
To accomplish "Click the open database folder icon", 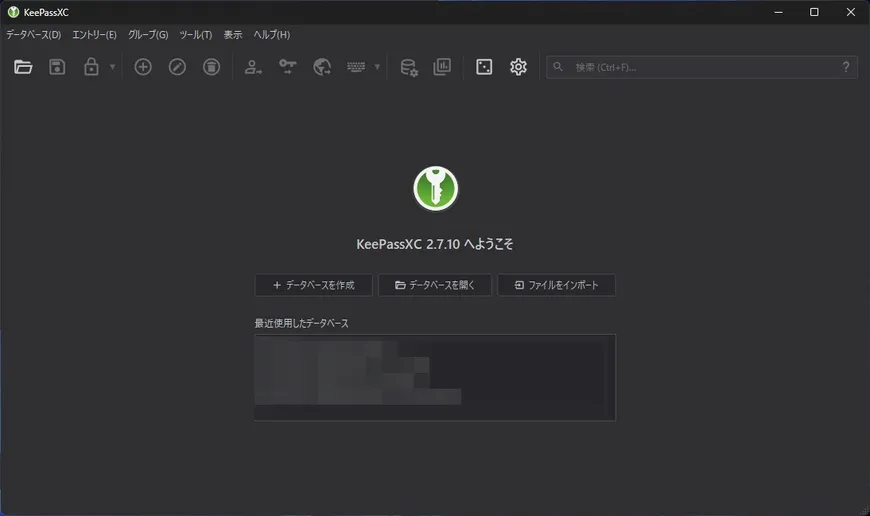I will [x=23, y=67].
